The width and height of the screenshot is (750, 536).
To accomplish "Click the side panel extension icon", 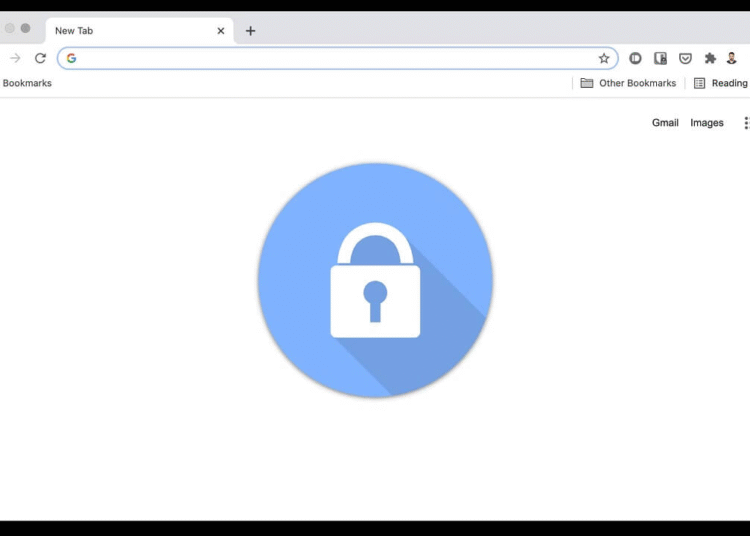I will coord(660,58).
